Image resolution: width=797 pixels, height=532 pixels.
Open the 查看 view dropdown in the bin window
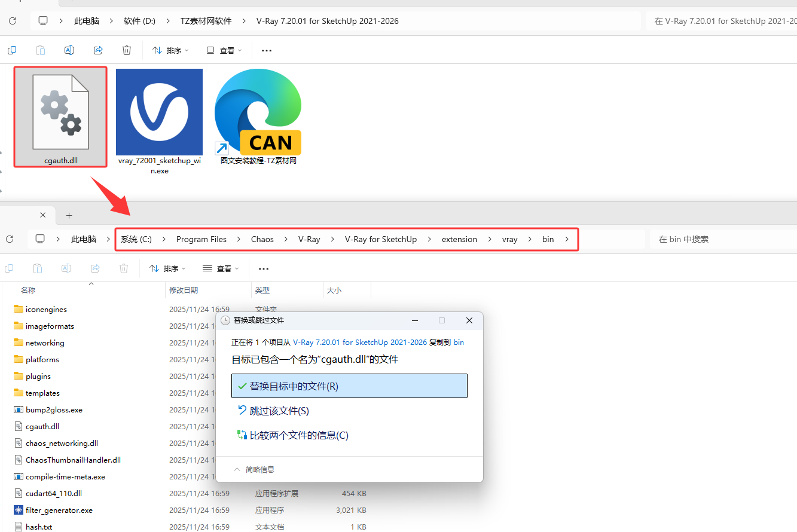coord(220,269)
